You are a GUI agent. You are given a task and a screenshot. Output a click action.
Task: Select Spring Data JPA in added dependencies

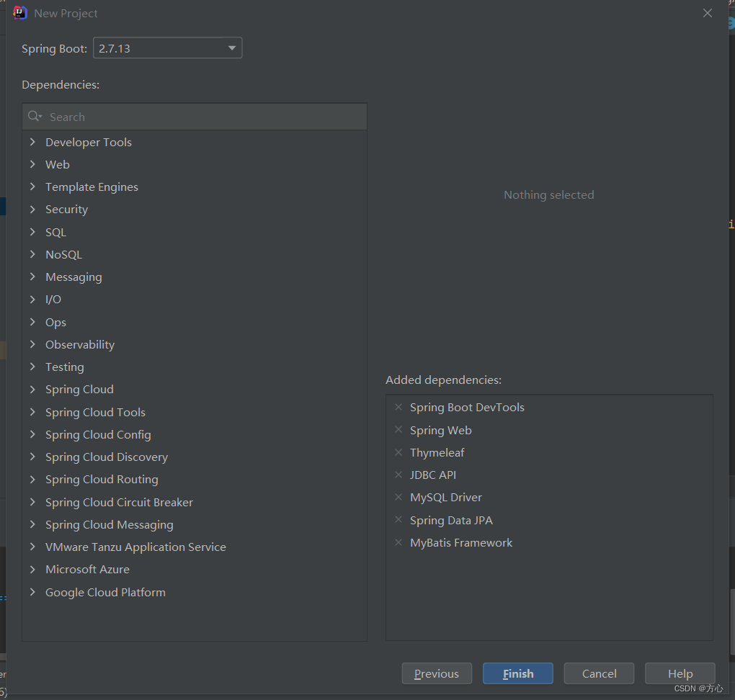(451, 520)
